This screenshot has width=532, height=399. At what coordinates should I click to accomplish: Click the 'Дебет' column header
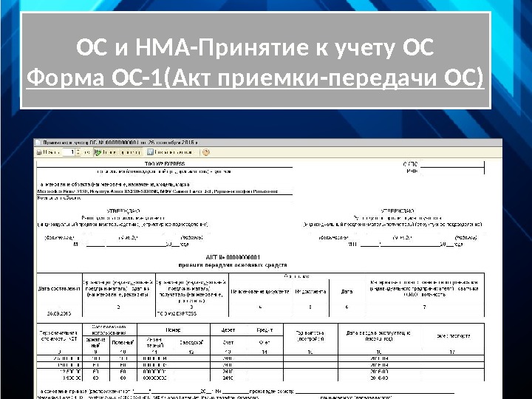pyautogui.click(x=228, y=330)
